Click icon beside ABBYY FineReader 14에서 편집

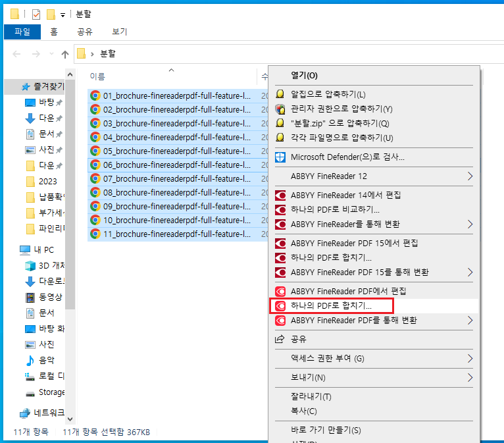click(280, 195)
